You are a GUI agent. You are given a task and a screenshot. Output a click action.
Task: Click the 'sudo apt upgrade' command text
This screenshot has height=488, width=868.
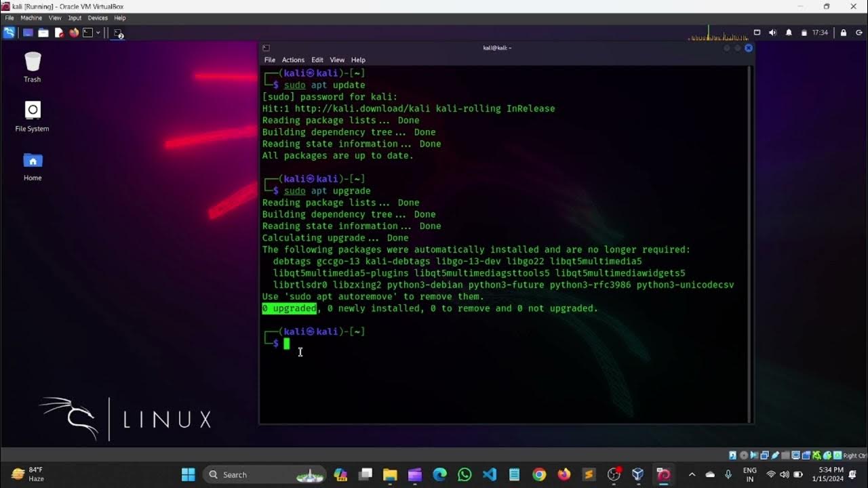point(328,191)
